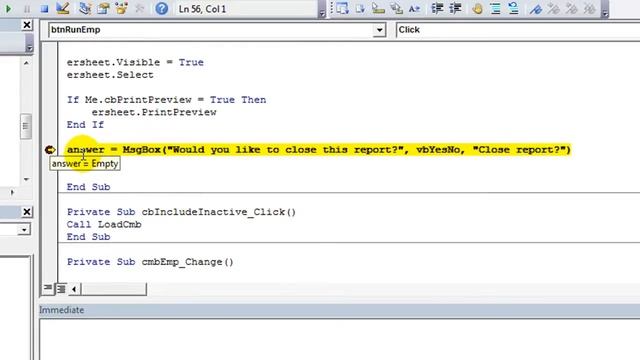The height and width of the screenshot is (360, 640).
Task: Click the Reset blue stop icon
Action: pos(44,9)
